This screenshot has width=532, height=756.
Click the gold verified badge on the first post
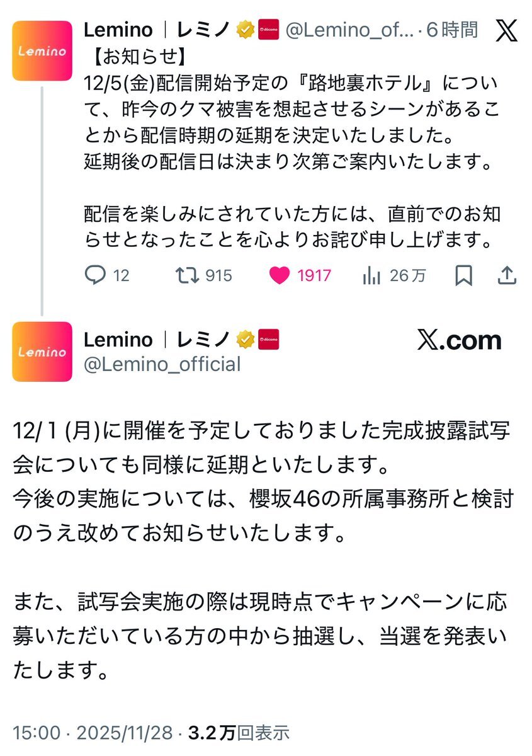pyautogui.click(x=245, y=30)
